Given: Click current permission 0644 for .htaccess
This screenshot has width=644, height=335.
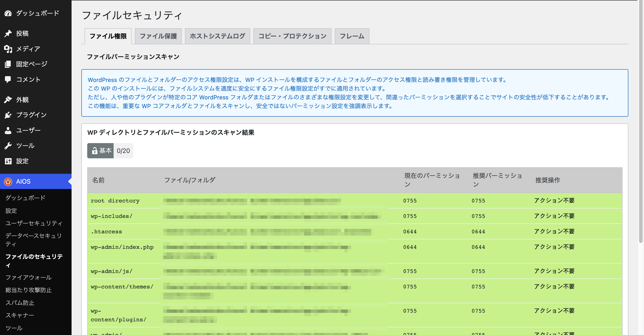Looking at the screenshot, I should (410, 232).
